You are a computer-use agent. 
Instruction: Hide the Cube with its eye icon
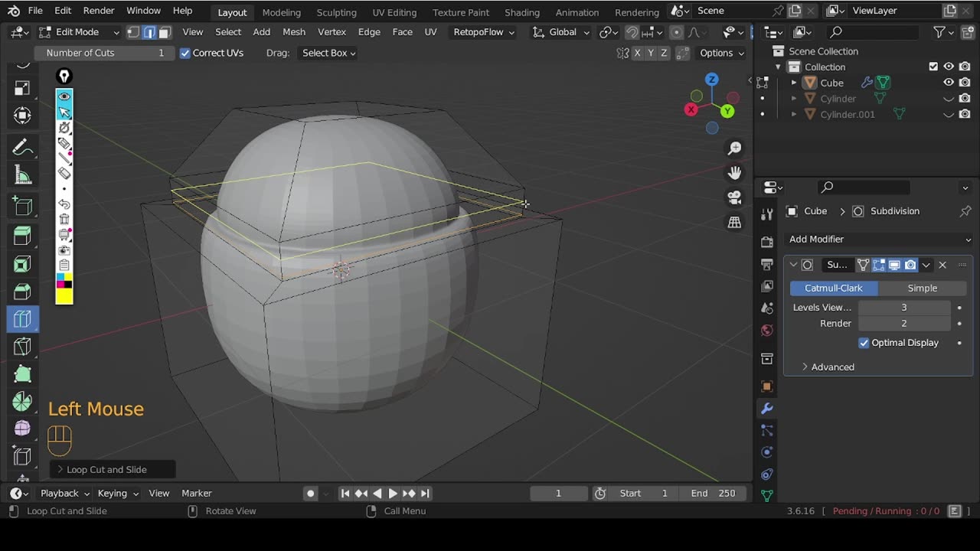pos(949,83)
